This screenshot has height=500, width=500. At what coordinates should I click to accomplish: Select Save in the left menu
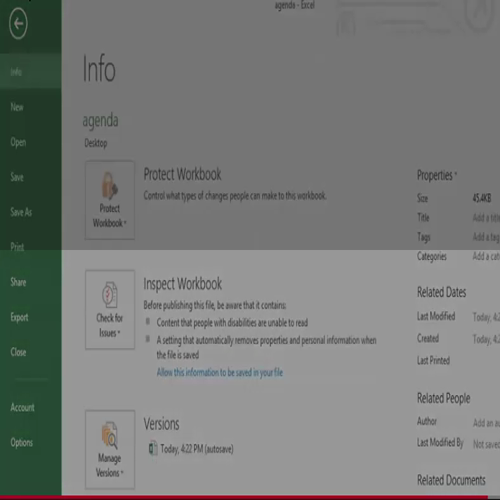(x=31, y=177)
